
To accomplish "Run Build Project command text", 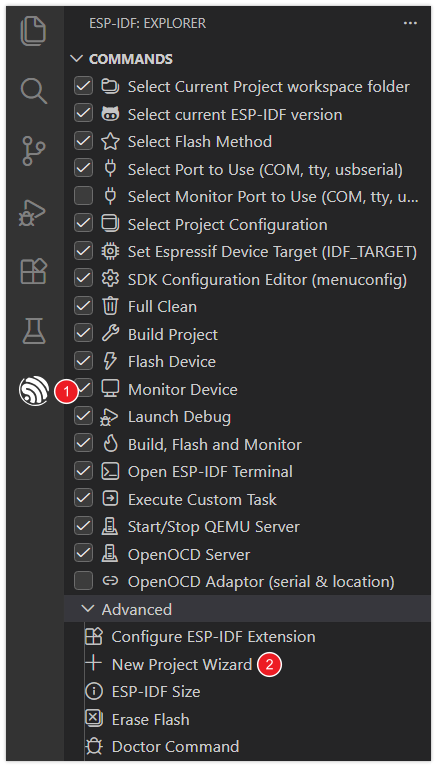I will point(173,335).
